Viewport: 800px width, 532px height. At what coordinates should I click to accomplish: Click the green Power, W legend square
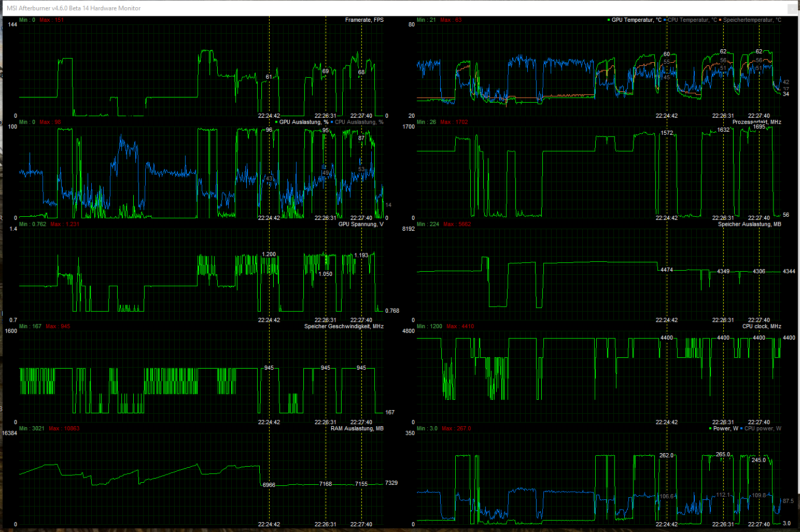(x=710, y=429)
